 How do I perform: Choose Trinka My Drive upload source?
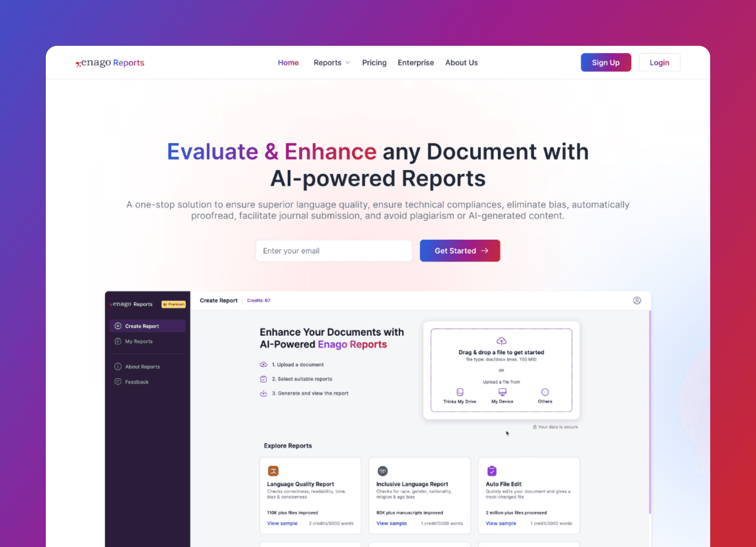pos(460,396)
